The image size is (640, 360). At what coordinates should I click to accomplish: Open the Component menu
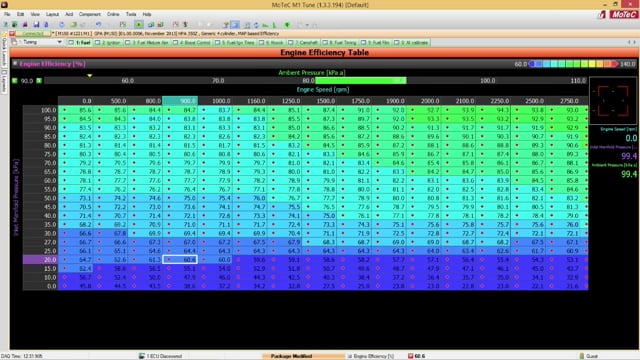point(89,14)
